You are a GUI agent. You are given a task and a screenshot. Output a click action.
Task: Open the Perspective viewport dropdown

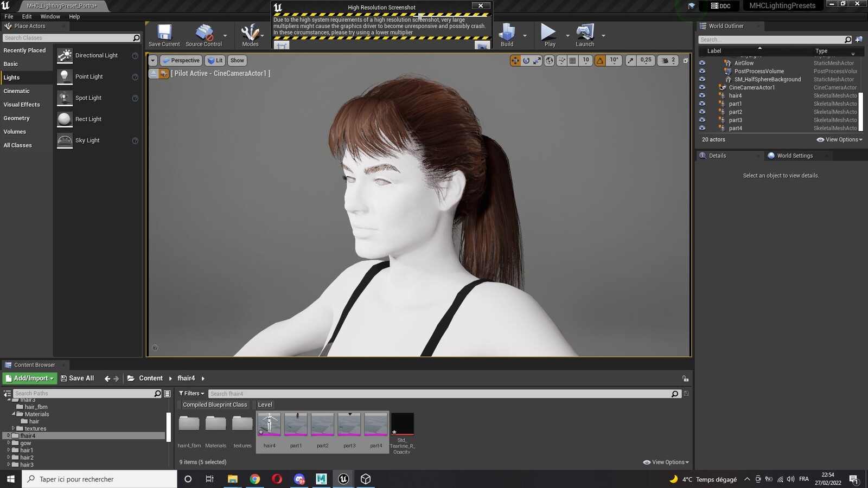pyautogui.click(x=181, y=61)
